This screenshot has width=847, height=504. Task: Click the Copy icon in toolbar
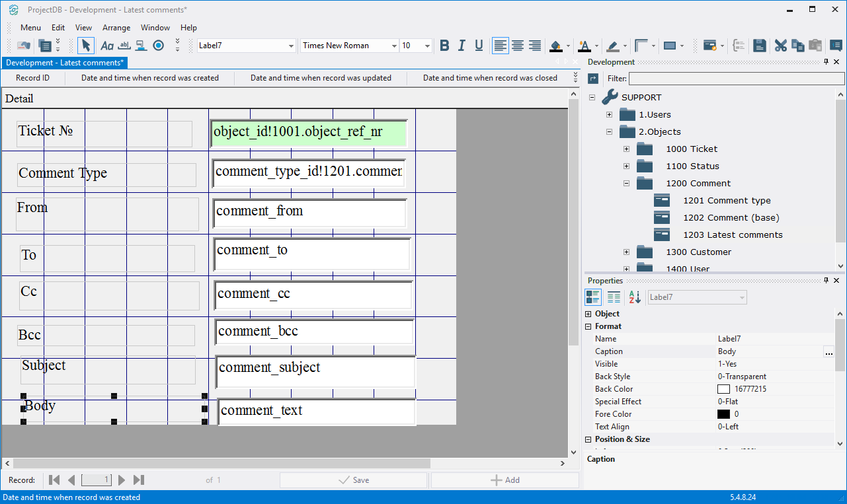pyautogui.click(x=798, y=46)
